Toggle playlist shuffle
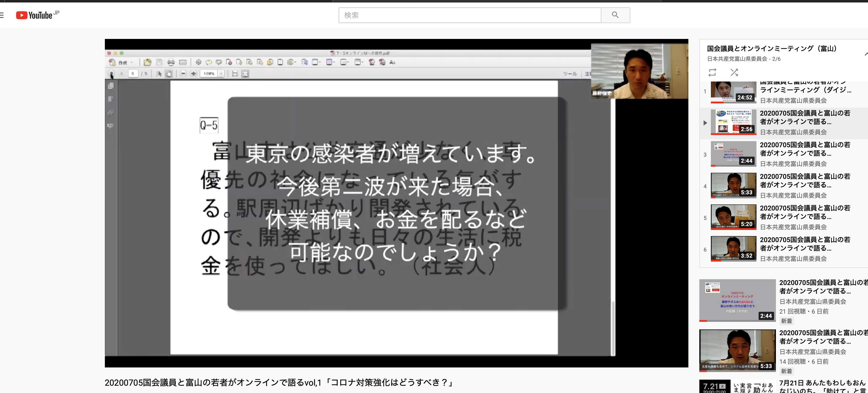The height and width of the screenshot is (393, 868). point(734,72)
